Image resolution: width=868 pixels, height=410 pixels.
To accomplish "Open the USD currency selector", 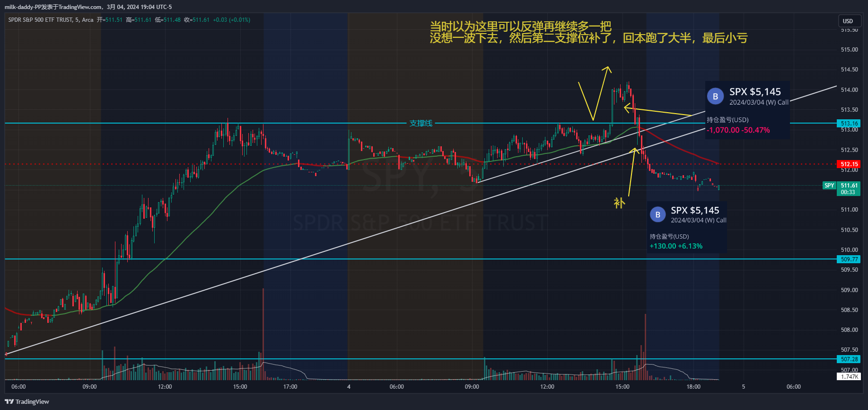I will pos(848,21).
